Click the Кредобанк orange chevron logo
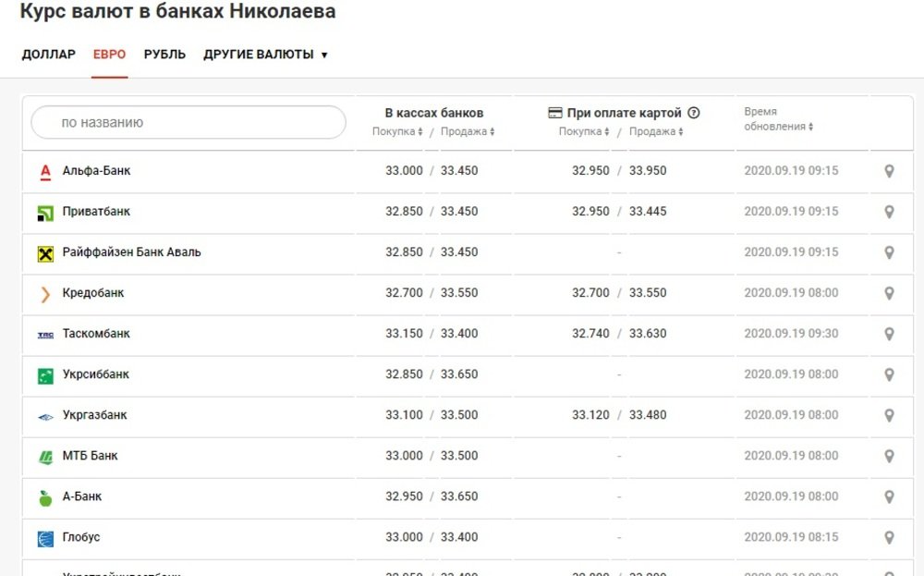 coord(45,294)
